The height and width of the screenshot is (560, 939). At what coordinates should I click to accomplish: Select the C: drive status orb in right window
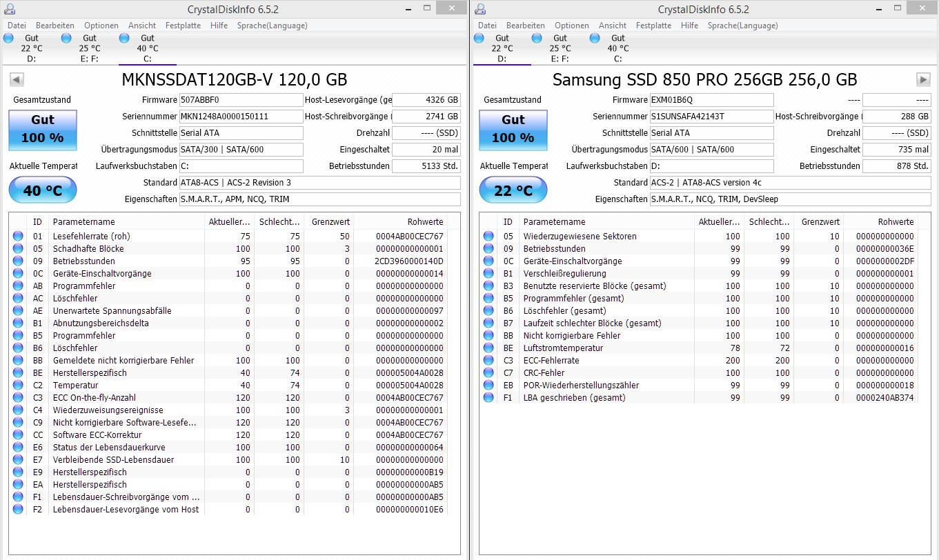[595, 38]
